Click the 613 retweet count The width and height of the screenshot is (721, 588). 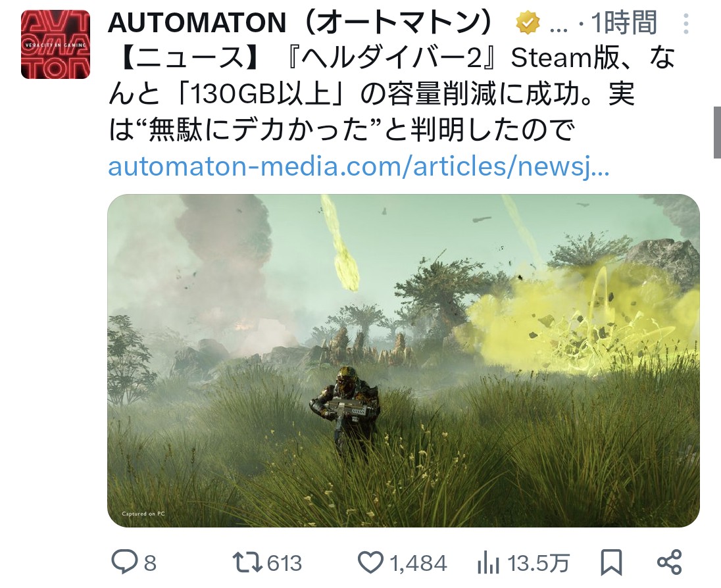coord(284,563)
